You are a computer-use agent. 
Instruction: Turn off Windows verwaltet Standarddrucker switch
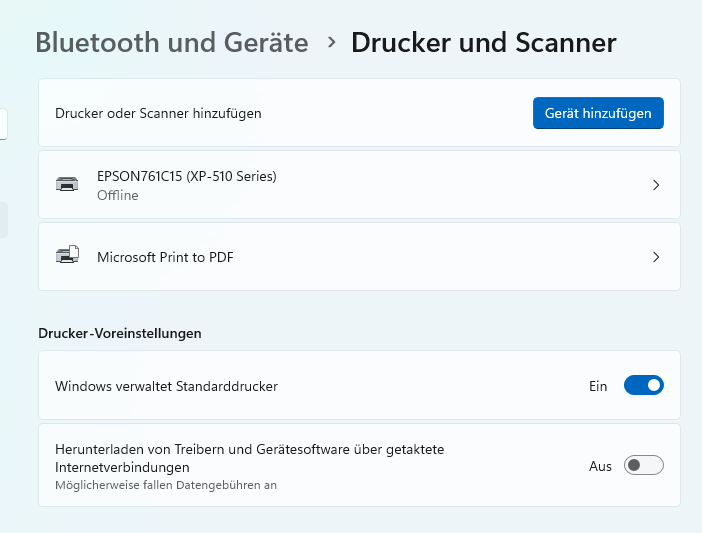click(x=643, y=385)
